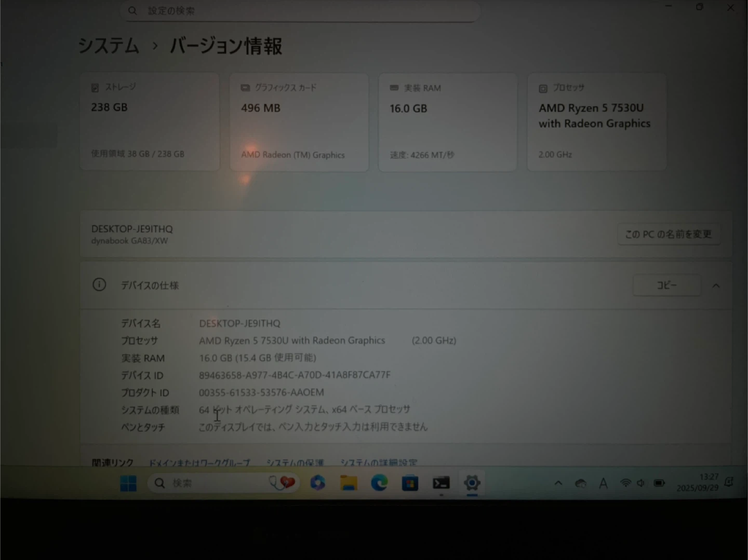Viewport: 748px width, 560px height.
Task: Click the heart stethoscope search highlight icon
Action: tap(283, 483)
